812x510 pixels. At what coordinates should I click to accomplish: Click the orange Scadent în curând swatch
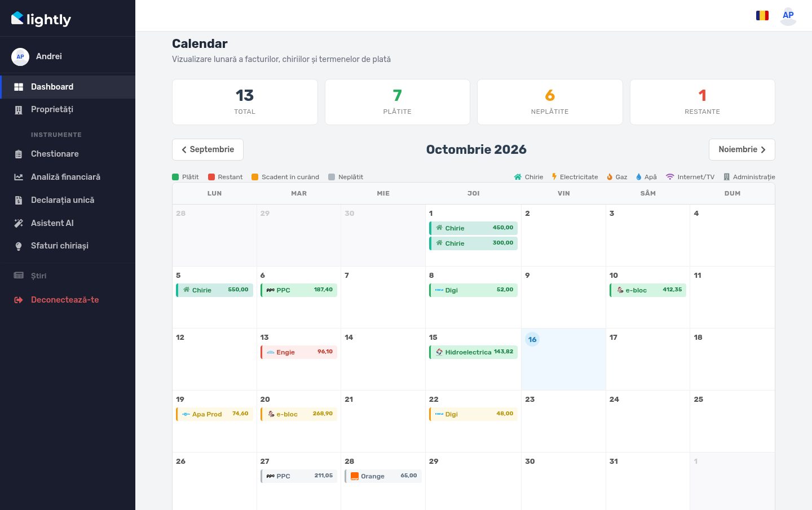[x=255, y=177]
